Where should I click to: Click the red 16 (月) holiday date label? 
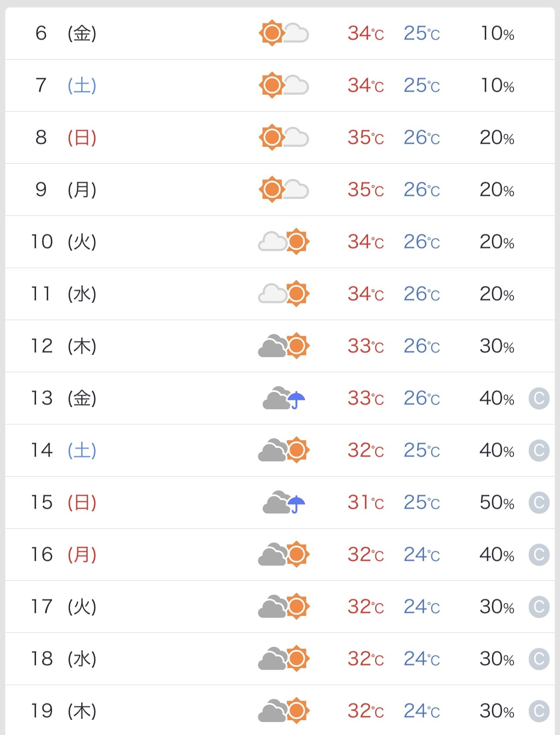pyautogui.click(x=63, y=554)
